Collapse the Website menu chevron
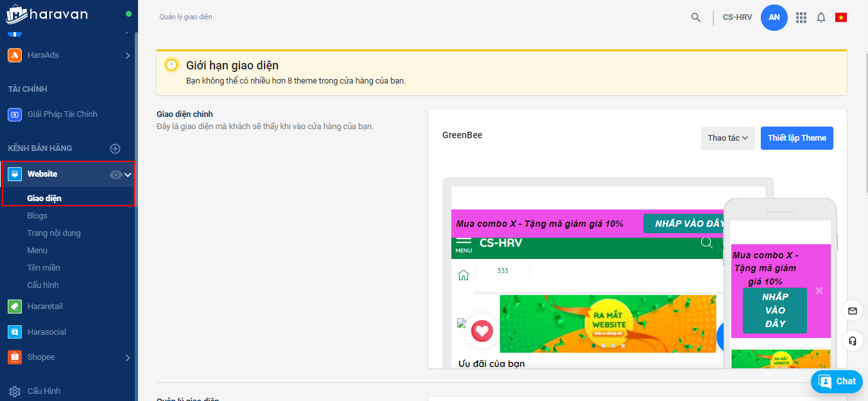This screenshot has width=868, height=401. click(128, 174)
